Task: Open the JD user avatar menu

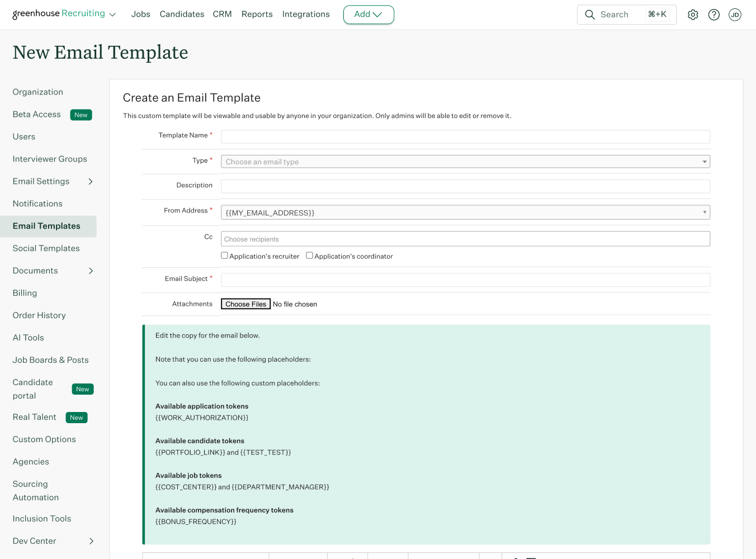Action: 735,15
